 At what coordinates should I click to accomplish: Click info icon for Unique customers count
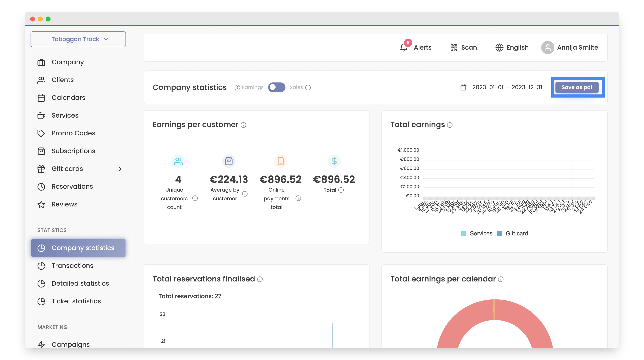[x=195, y=198]
